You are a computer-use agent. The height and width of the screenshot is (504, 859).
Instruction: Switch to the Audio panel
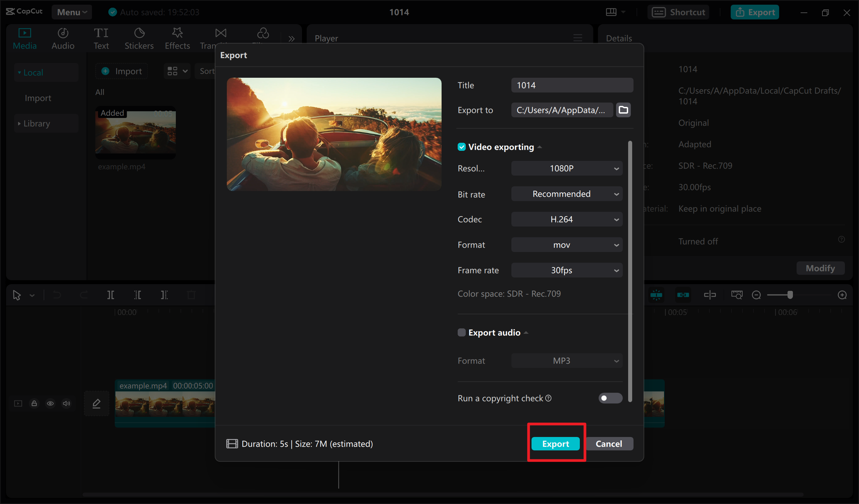63,38
